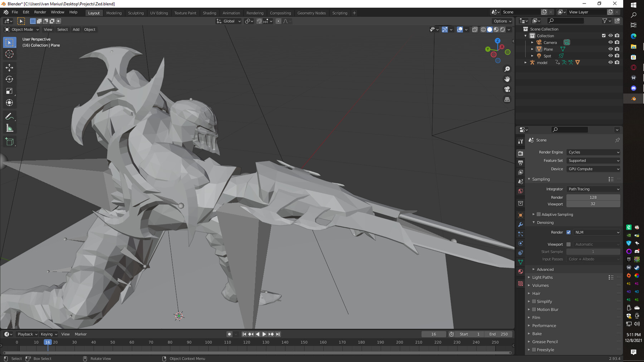Open the Render Engine dropdown
Viewport: 644px width, 362px height.
pos(593,152)
